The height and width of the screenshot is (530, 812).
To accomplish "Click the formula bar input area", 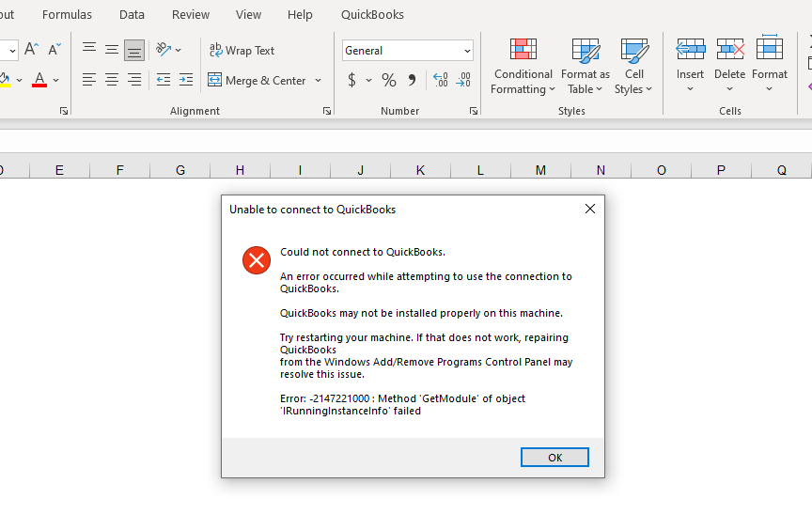I will (x=406, y=140).
